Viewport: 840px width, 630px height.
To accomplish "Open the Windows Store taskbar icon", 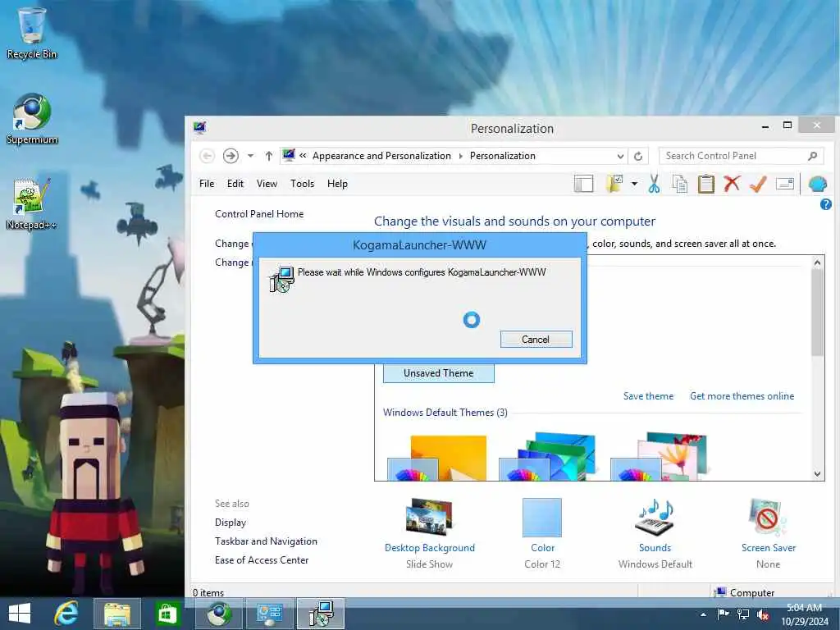I will coord(167,614).
